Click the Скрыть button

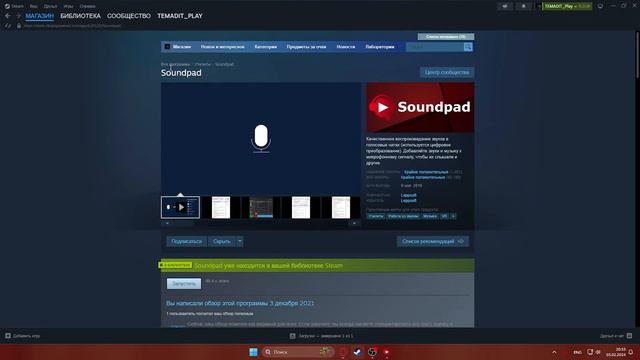click(222, 241)
